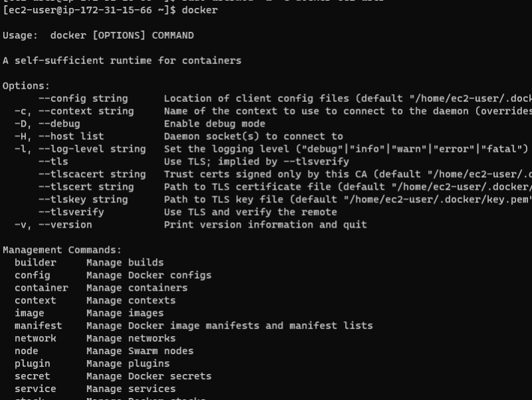
Task: Select the 'manifest' management command
Action: 38,325
